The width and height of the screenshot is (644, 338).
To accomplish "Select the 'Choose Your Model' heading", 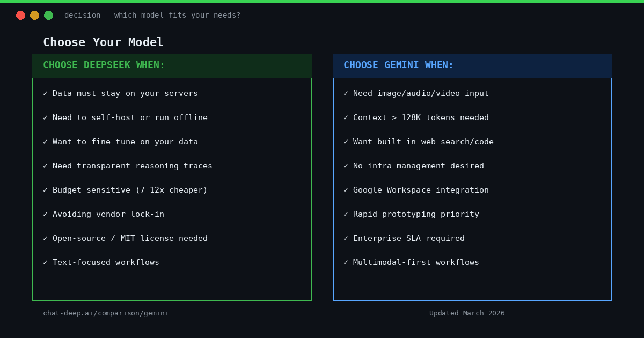I will pyautogui.click(x=103, y=42).
